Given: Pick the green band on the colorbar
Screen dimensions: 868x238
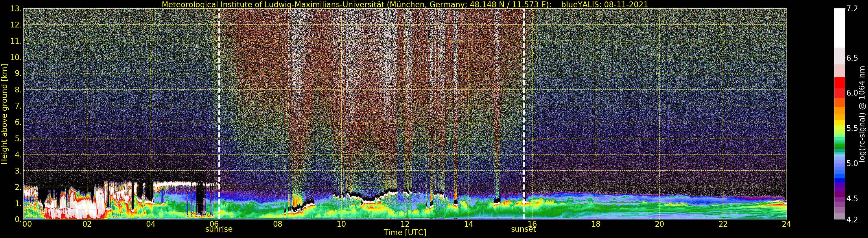Looking at the screenshot, I should (839, 145).
